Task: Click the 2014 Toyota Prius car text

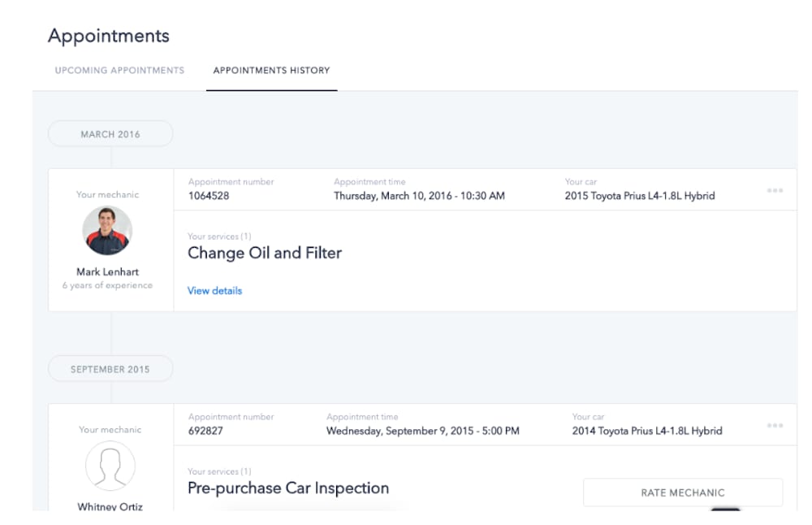Action: tap(647, 431)
